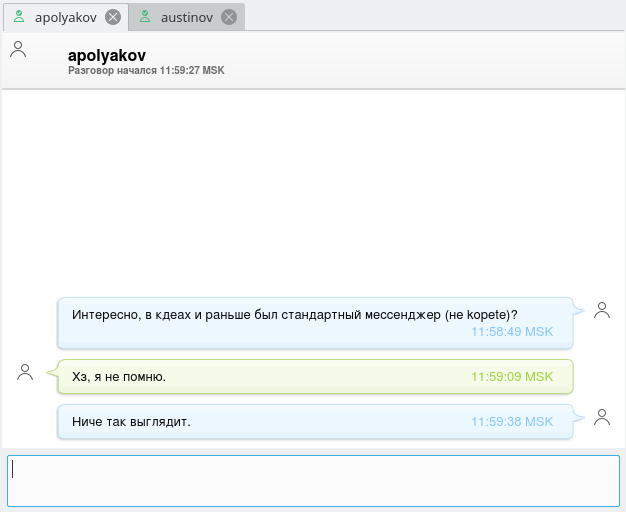
Task: Click 'Разговор начался 11:59:27 MSK' text
Action: click(146, 70)
